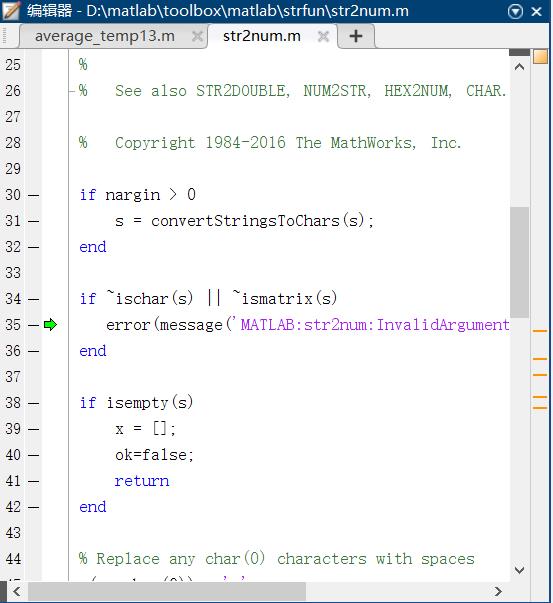Viewport: 553px width, 603px height.
Task: Click the horizontal scrollbar left arrow
Action: [17, 591]
